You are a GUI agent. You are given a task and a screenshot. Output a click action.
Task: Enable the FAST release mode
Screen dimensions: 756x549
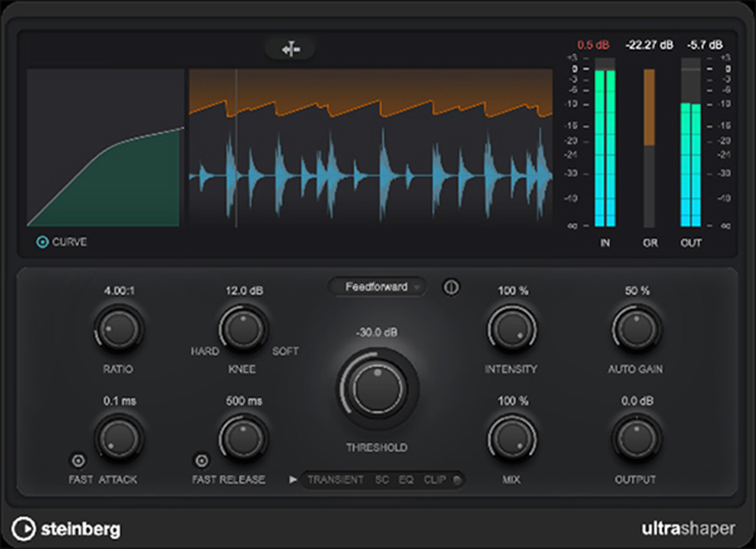tap(201, 460)
